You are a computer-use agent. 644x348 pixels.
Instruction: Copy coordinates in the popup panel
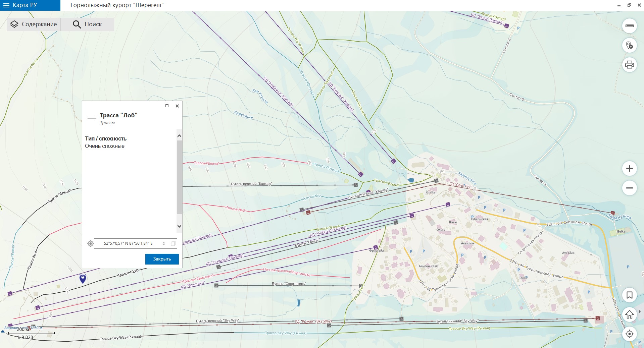point(173,244)
